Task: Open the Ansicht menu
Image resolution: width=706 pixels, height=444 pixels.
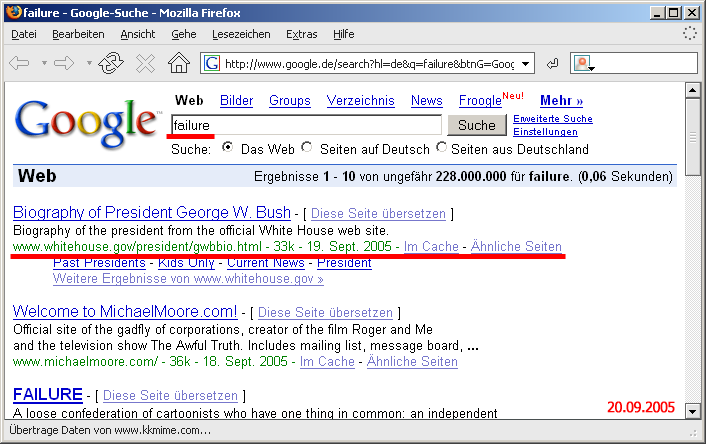Action: coord(138,34)
